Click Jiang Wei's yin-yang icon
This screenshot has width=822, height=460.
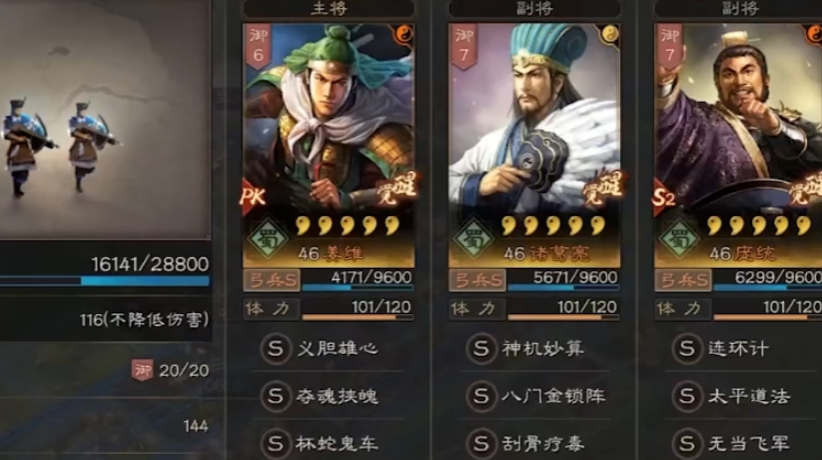coord(404,35)
